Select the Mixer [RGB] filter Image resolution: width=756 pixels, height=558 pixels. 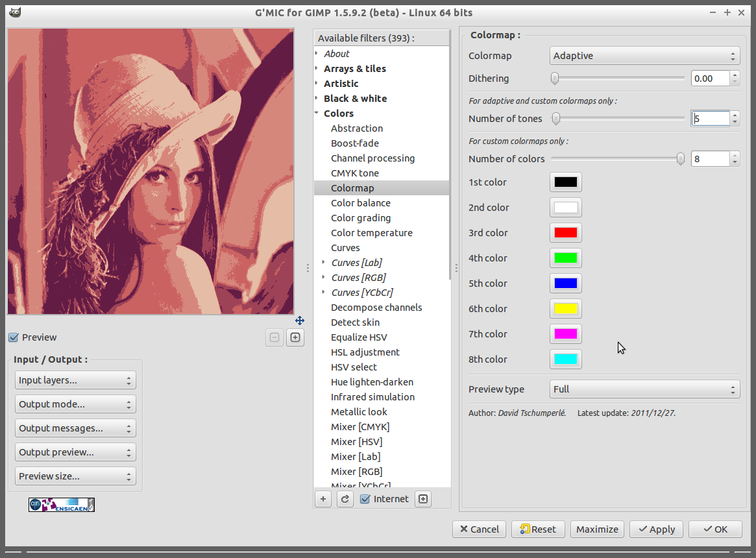356,472
